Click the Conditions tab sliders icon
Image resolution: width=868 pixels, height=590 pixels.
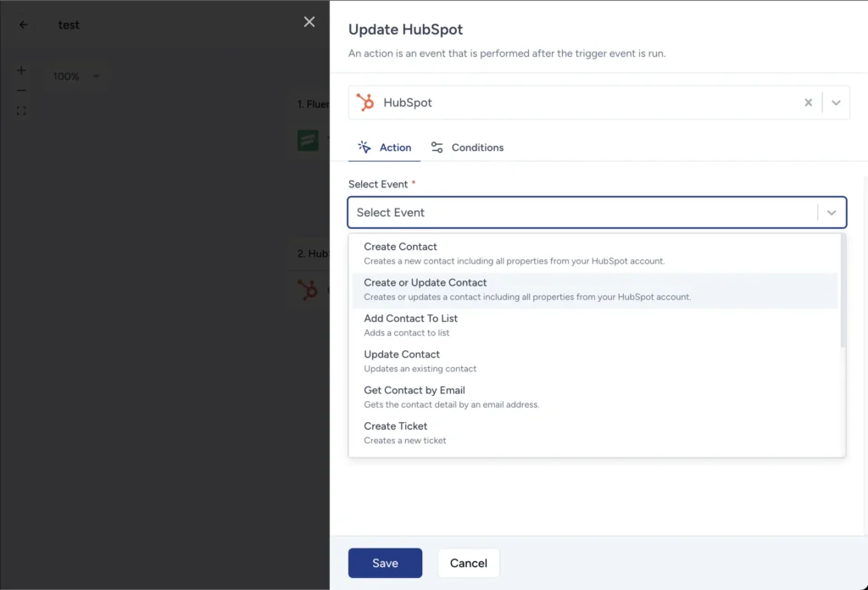[437, 147]
